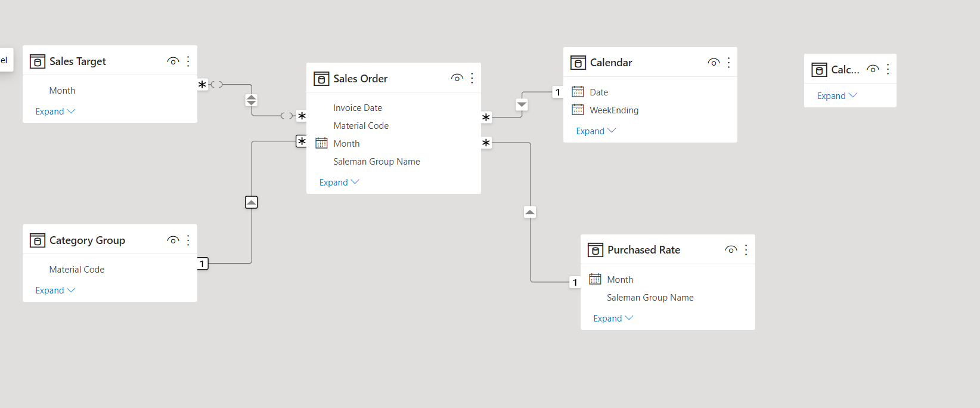The image size is (980, 408).
Task: Click the Sales Target table icon
Action: [38, 61]
